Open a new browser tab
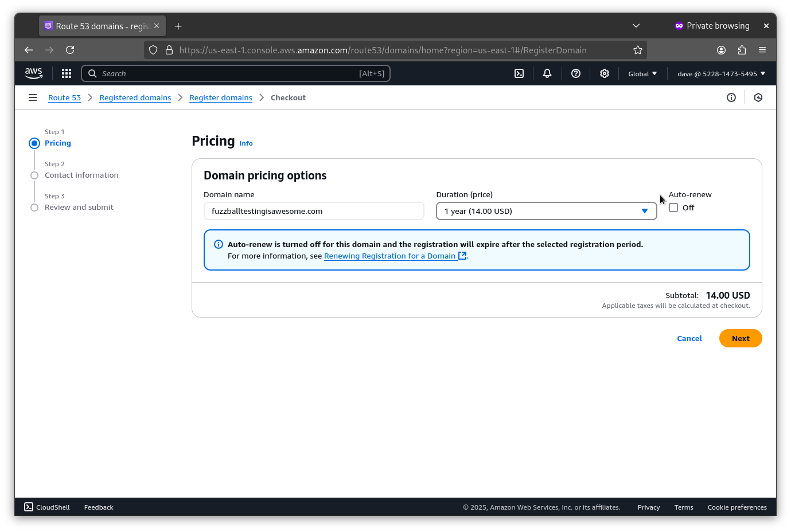 pyautogui.click(x=178, y=26)
